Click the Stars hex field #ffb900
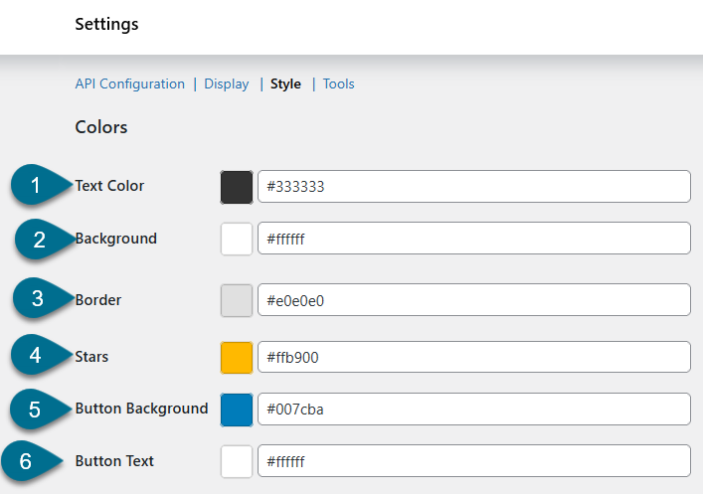Viewport: 703px width, 494px height. point(474,357)
